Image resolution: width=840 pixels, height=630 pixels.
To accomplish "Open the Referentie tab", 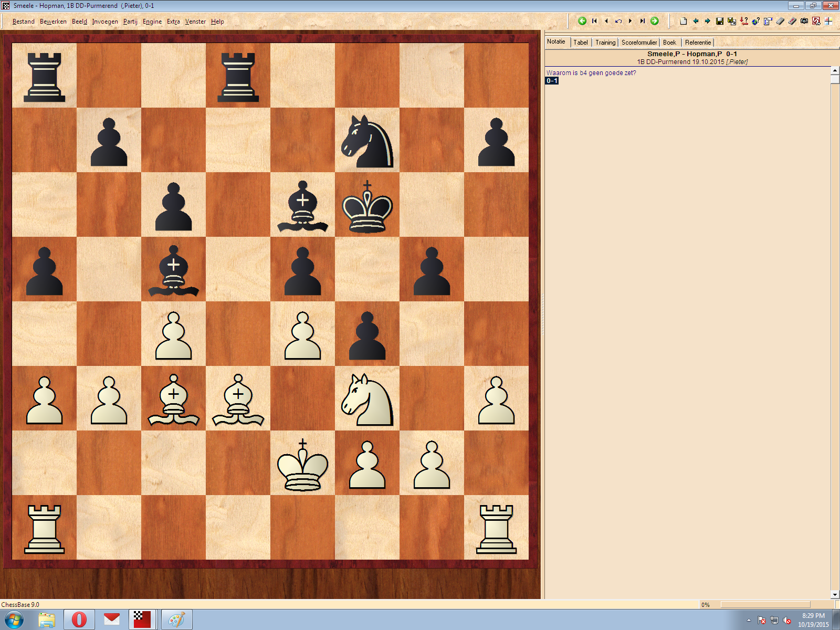I will [698, 43].
